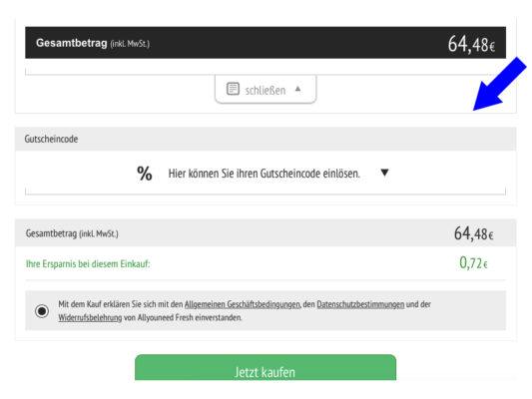Click the green savings amount 0,72€

(x=473, y=262)
